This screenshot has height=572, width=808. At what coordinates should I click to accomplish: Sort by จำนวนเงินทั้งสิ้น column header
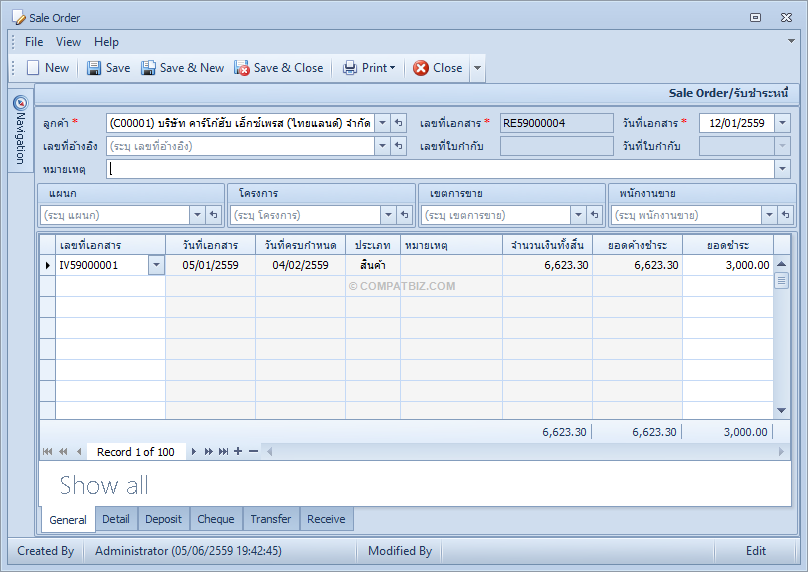(547, 245)
